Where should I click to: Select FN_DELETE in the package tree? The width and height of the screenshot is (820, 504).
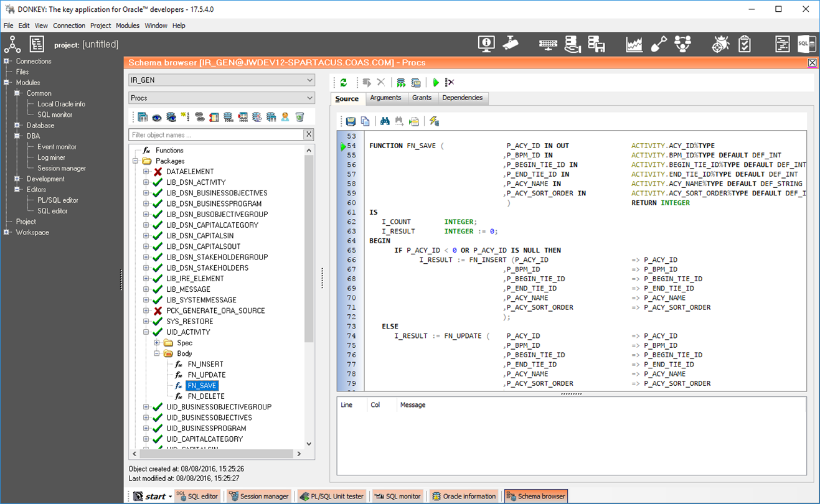pyautogui.click(x=205, y=396)
